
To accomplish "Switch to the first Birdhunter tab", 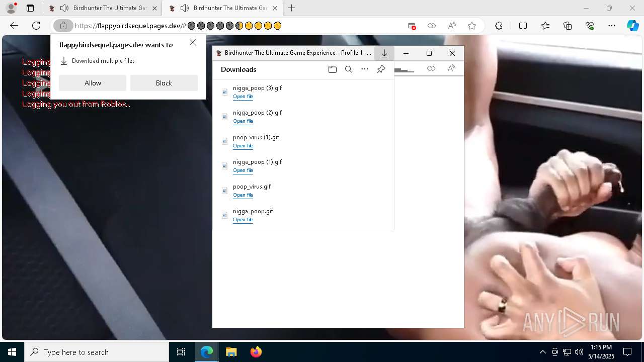I will (x=103, y=8).
